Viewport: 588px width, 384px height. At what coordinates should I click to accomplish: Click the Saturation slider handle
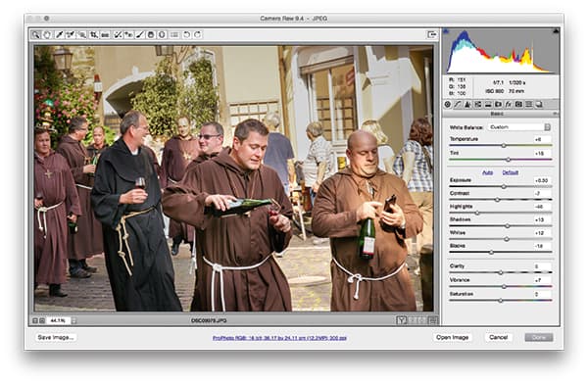point(501,301)
